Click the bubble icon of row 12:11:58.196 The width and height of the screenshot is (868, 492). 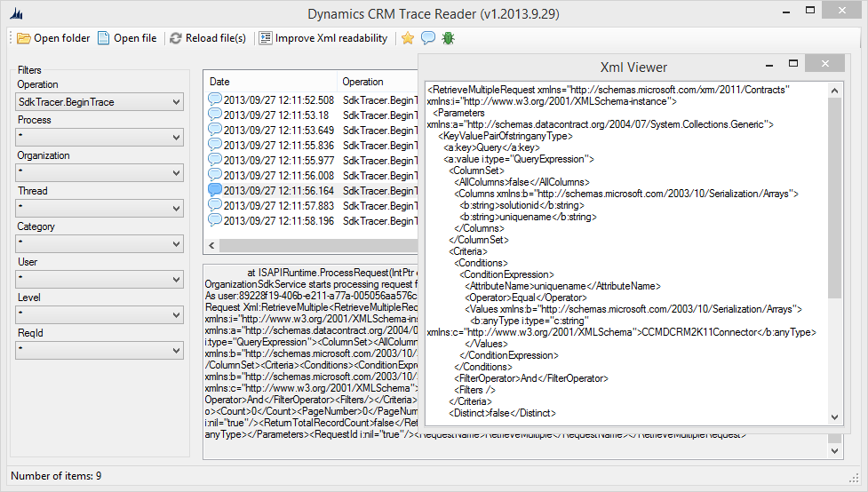(x=214, y=219)
